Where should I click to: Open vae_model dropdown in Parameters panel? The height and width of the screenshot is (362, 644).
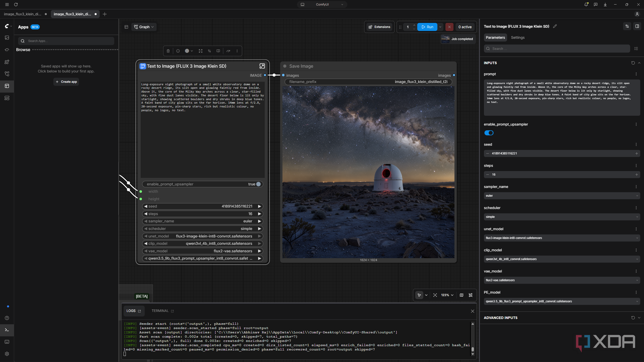click(562, 280)
